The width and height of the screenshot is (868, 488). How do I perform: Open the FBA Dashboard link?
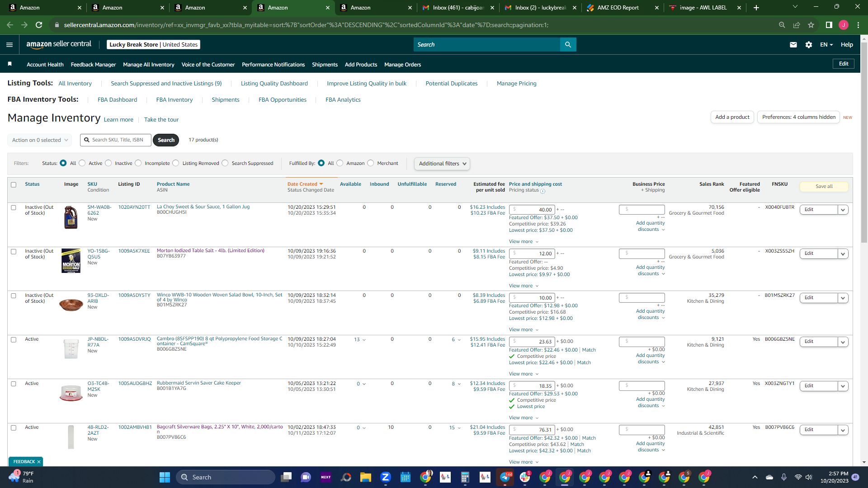pyautogui.click(x=117, y=100)
